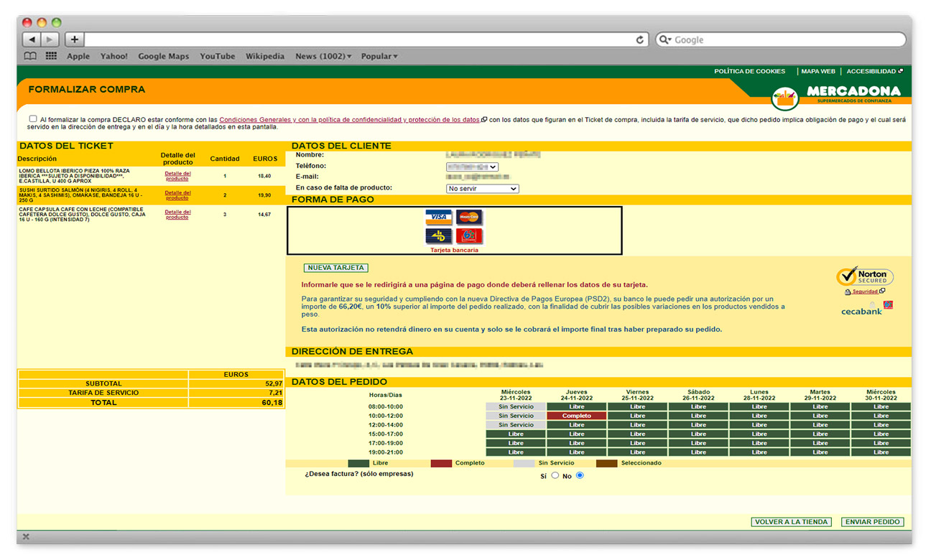Click the Dirección de Entrega section heading

tap(352, 352)
